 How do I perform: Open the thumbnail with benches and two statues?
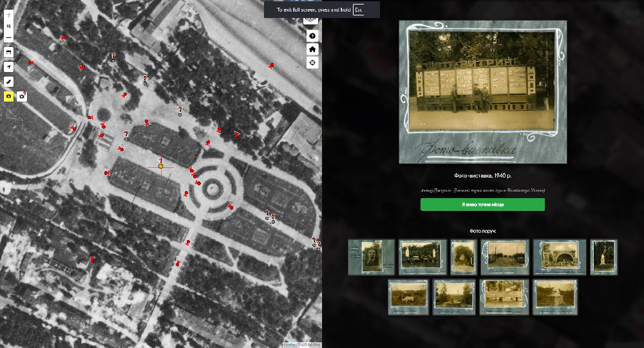point(422,257)
